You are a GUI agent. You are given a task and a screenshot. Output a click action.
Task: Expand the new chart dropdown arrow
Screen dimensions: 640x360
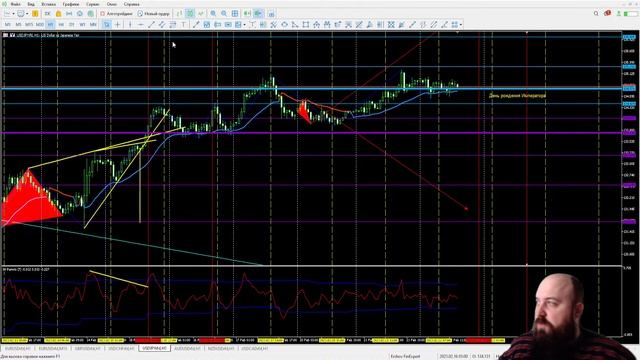tap(13, 14)
